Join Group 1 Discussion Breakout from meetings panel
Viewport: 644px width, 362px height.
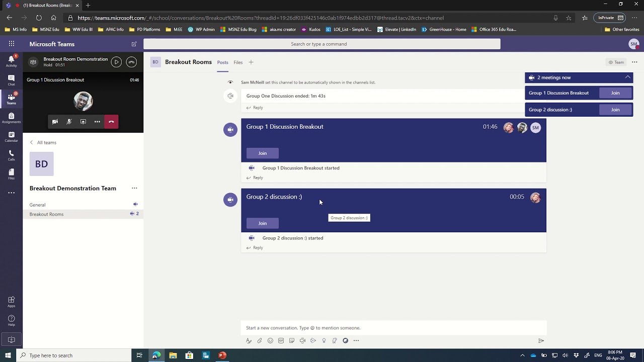point(615,93)
